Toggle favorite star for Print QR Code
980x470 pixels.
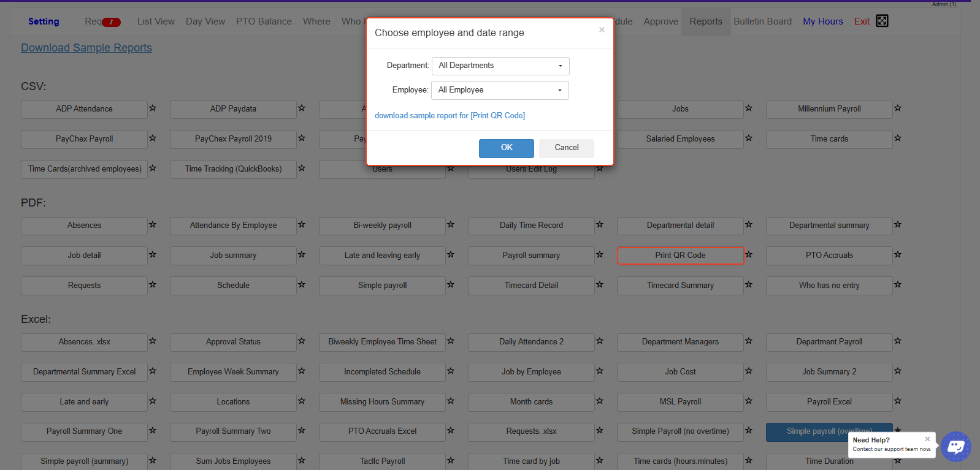(749, 255)
